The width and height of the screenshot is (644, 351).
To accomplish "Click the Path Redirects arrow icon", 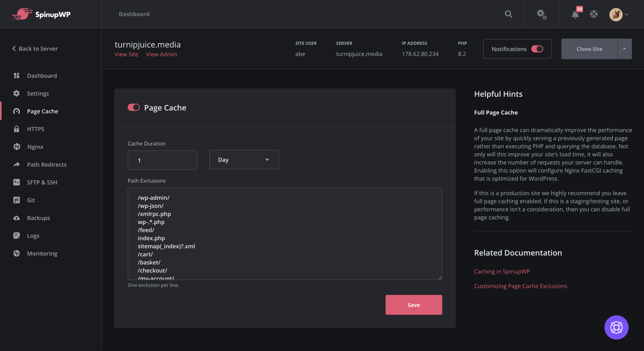I will (x=17, y=164).
